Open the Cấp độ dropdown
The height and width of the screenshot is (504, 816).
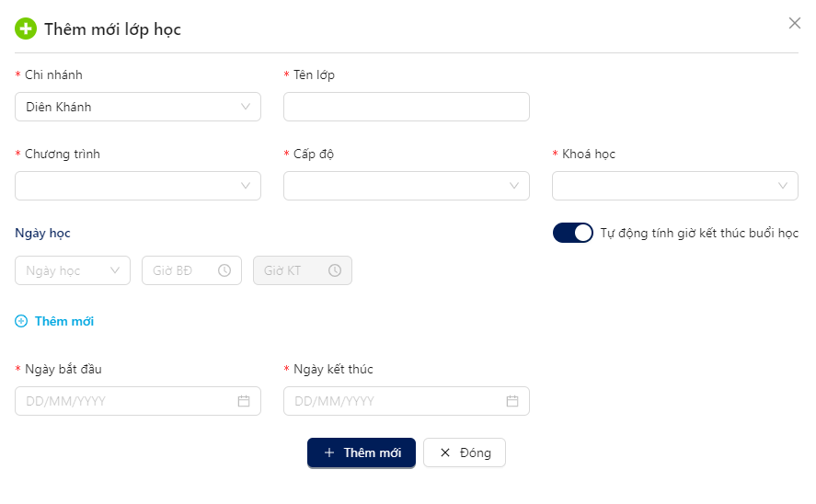click(x=407, y=186)
